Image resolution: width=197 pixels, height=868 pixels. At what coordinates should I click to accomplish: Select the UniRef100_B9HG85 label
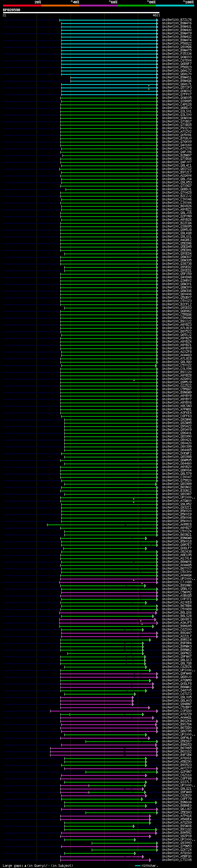pyautogui.click(x=176, y=626)
